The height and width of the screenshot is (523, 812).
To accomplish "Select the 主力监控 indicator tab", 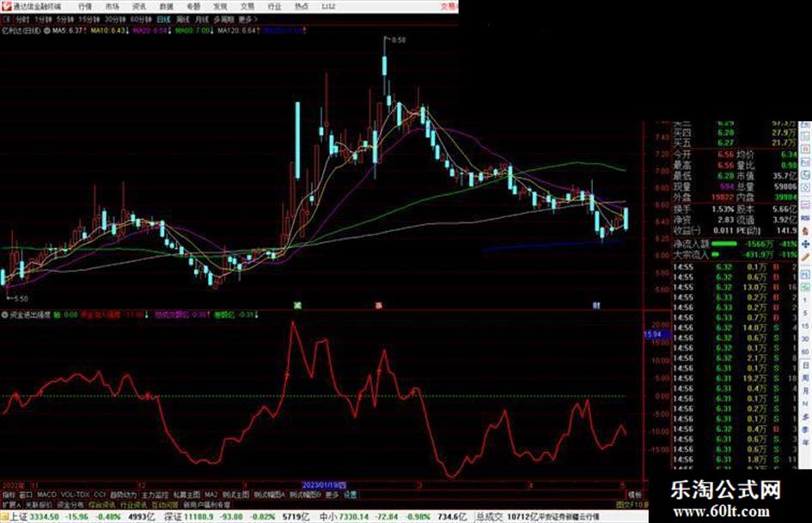I will (x=155, y=495).
